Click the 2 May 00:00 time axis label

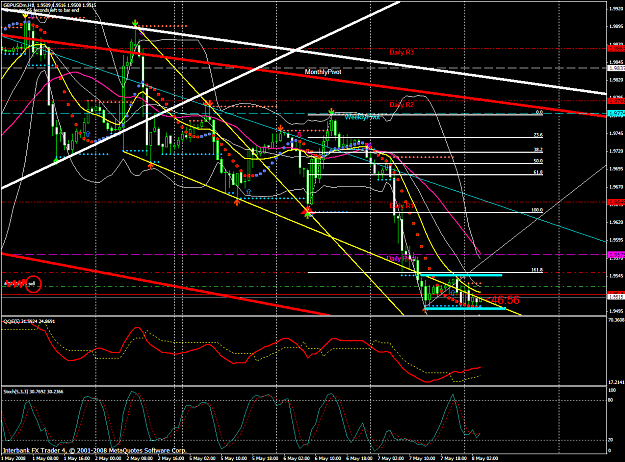tap(108, 458)
